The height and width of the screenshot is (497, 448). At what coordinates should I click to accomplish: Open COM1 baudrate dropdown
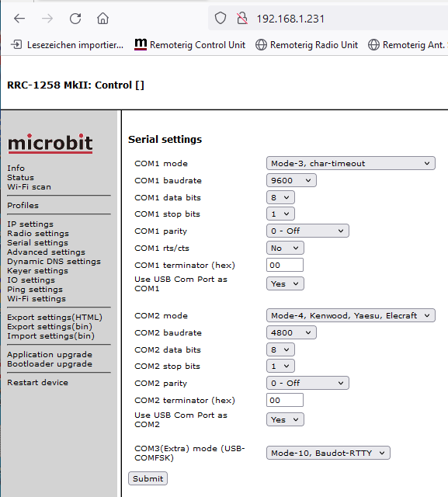291,180
